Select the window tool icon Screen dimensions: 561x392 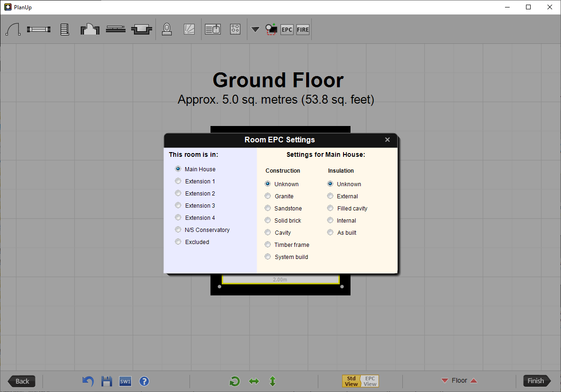(x=39, y=29)
